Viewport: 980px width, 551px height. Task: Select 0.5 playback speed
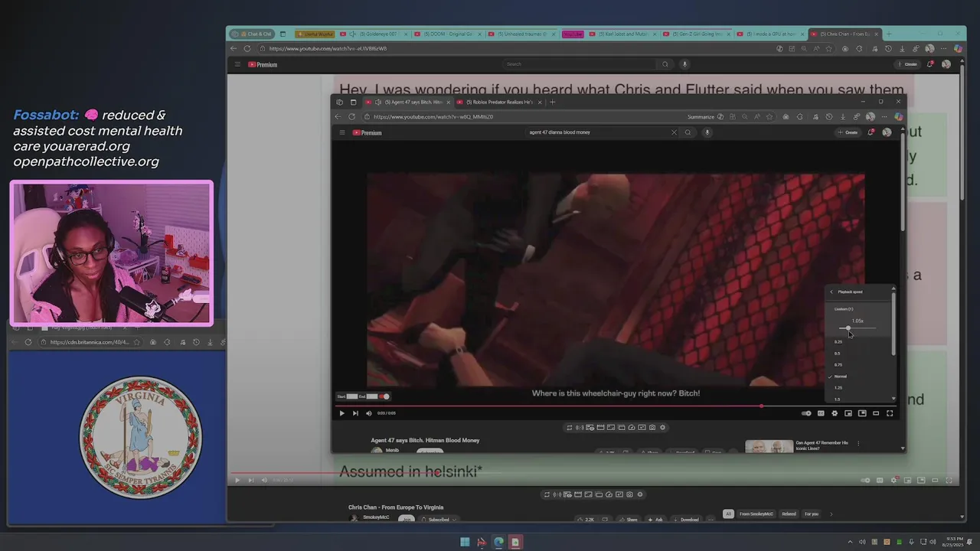click(838, 354)
